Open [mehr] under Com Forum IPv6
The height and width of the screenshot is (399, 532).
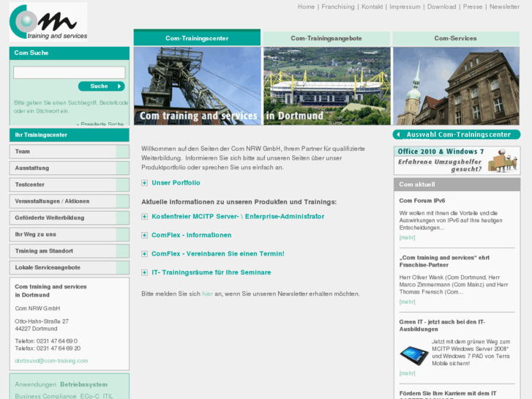[407, 237]
